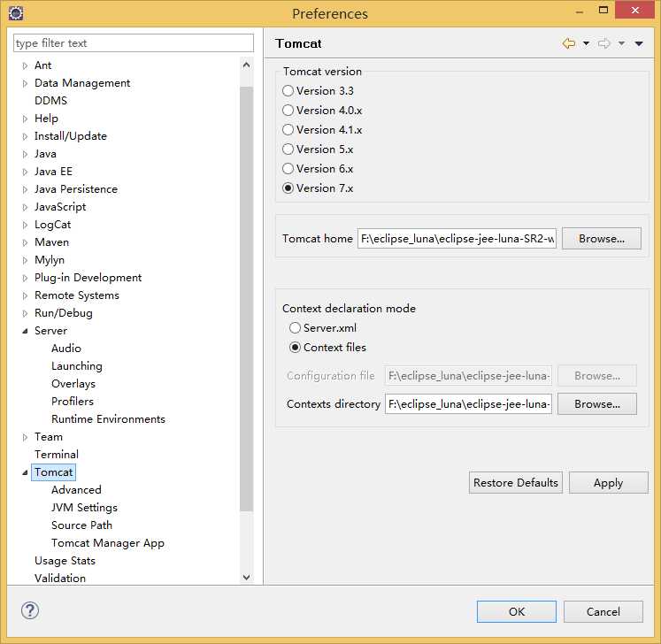Cancel the Preferences dialog
The height and width of the screenshot is (644, 661).
click(603, 612)
